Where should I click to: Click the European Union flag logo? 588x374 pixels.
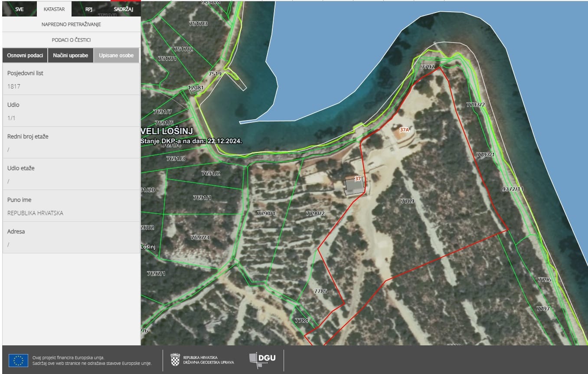tap(18, 360)
